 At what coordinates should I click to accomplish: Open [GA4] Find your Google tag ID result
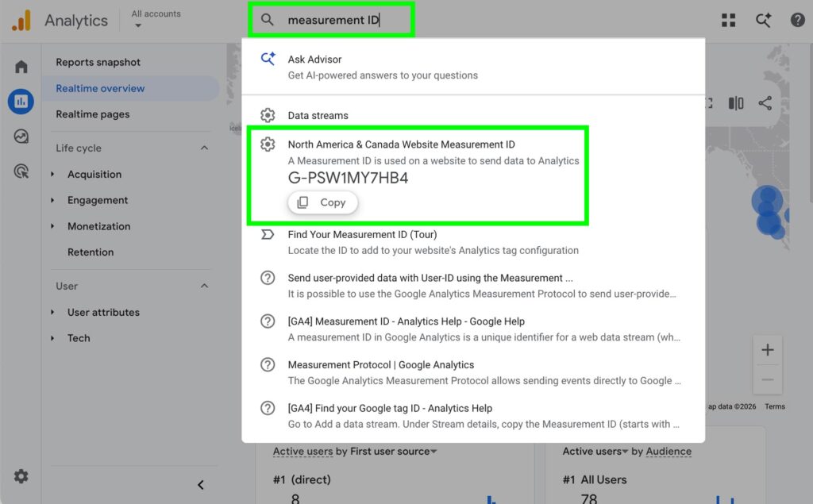coord(473,416)
